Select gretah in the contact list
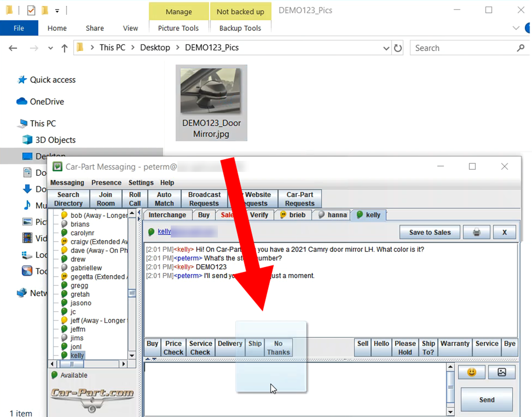 coord(80,294)
